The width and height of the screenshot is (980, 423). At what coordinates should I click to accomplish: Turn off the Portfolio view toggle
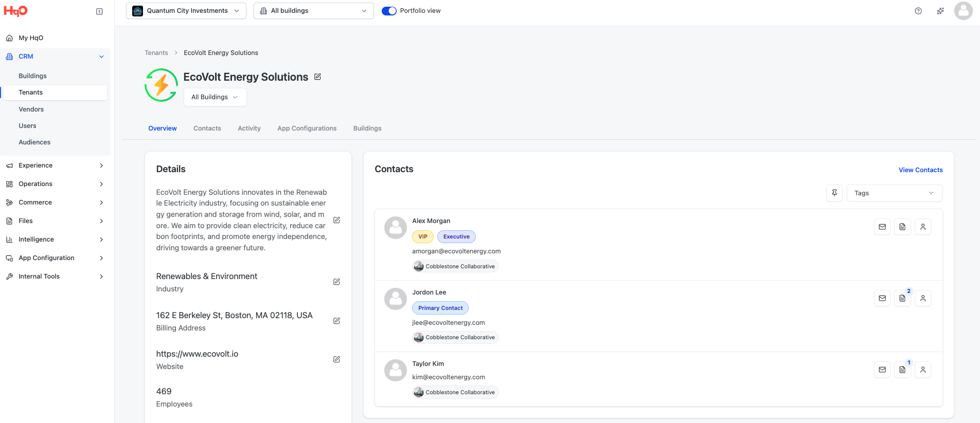(x=389, y=11)
